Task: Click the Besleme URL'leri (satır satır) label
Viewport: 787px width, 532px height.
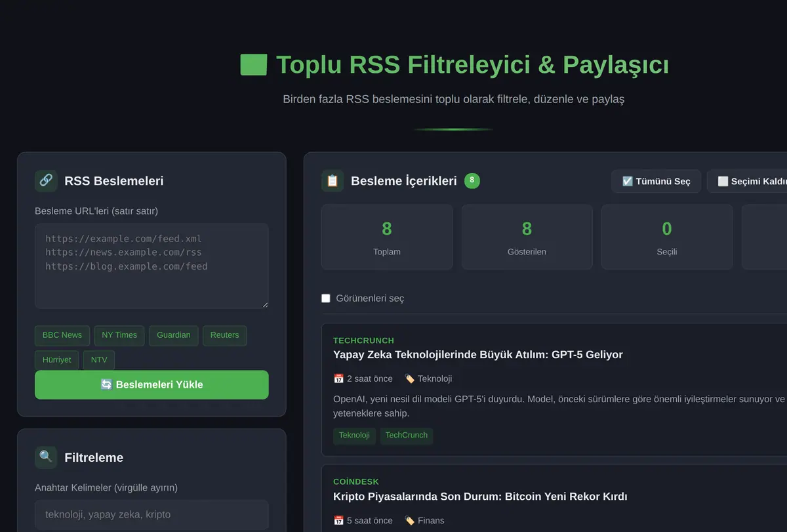Action: pyautogui.click(x=96, y=211)
